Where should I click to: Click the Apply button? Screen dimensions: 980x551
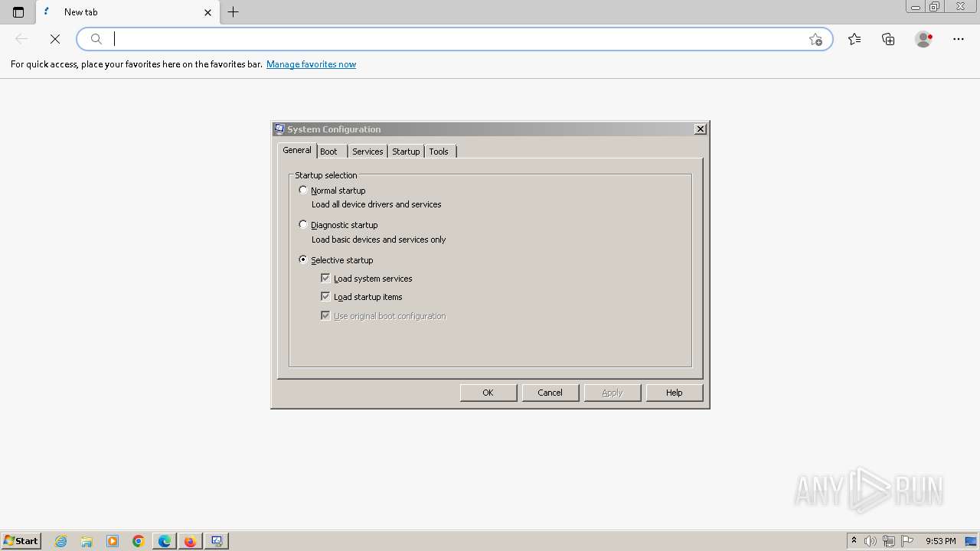coord(612,393)
